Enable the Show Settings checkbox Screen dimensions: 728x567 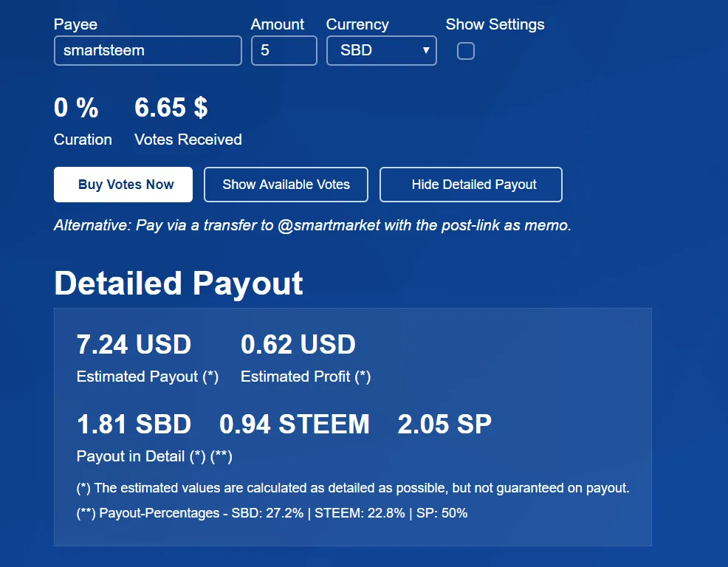pyautogui.click(x=466, y=51)
